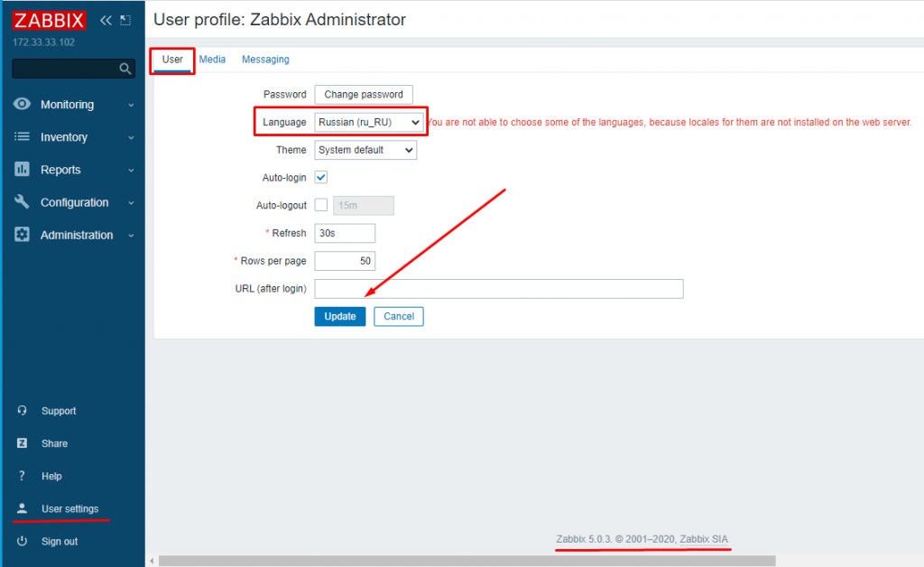Image resolution: width=924 pixels, height=567 pixels.
Task: Open the Language dropdown set to Russian
Action: (x=368, y=122)
